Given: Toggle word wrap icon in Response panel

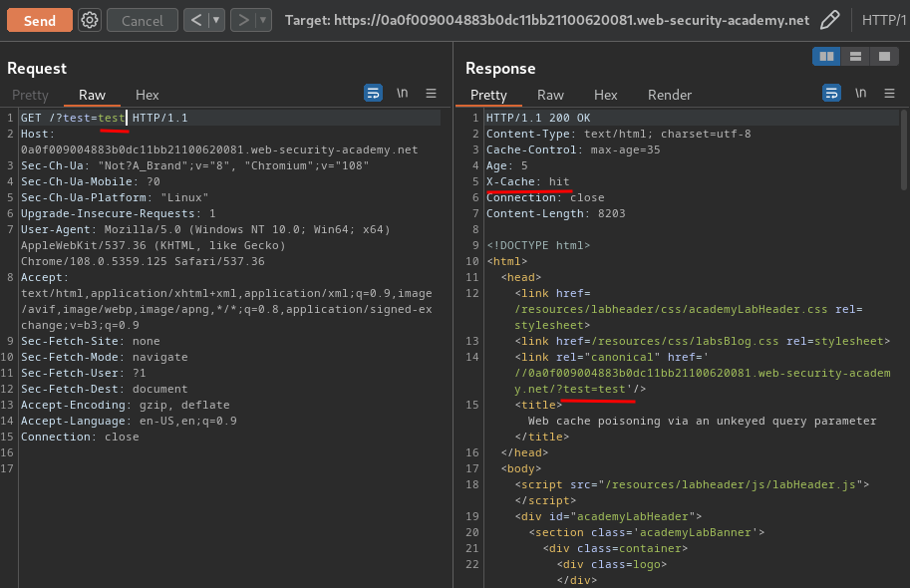Looking at the screenshot, I should (831, 93).
